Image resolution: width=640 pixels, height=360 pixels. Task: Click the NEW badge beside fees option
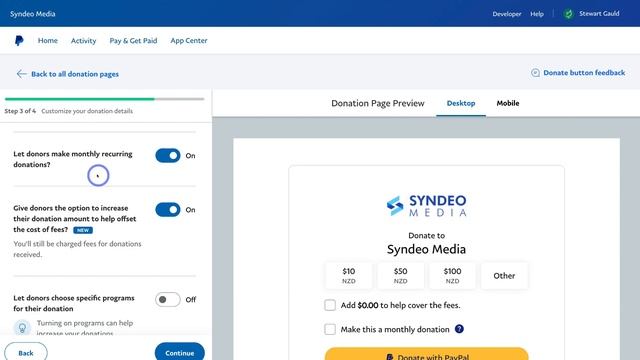(83, 230)
